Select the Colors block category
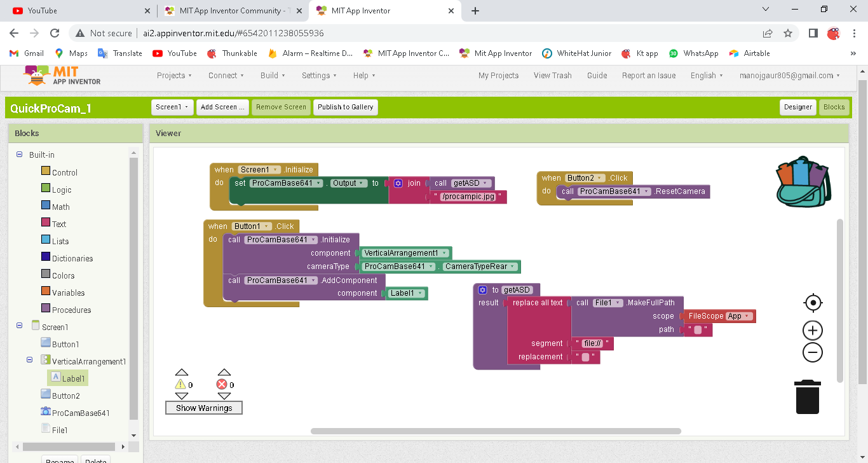This screenshot has width=868, height=463. (x=63, y=275)
